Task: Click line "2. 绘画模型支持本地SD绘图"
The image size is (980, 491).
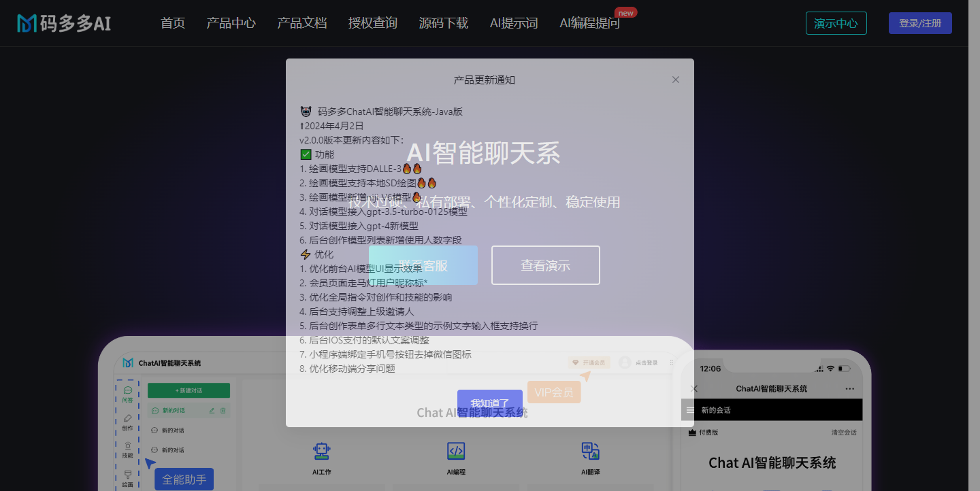Action: pyautogui.click(x=368, y=183)
